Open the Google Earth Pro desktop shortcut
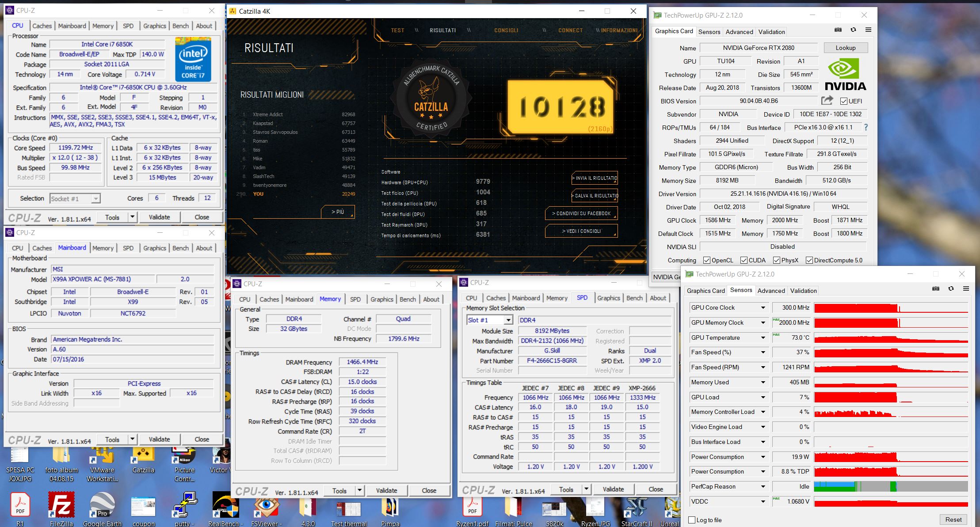Screen dimensions: 980x527 pos(102,509)
